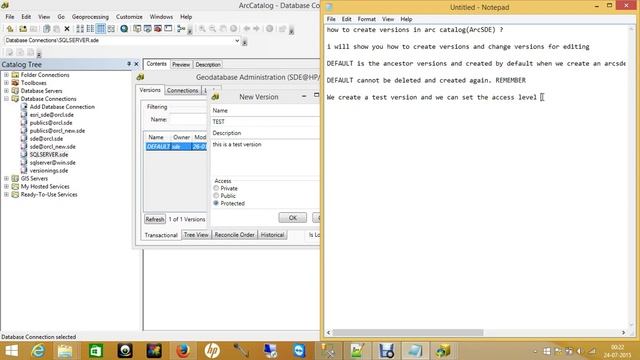Switch to the Description tab
This screenshot has height=360, width=640.
pyautogui.click(x=208, y=64)
